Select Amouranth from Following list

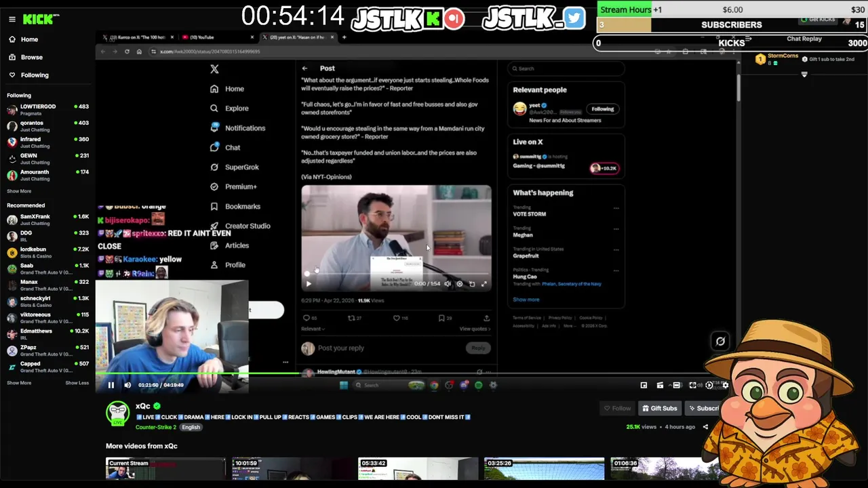[47, 174]
